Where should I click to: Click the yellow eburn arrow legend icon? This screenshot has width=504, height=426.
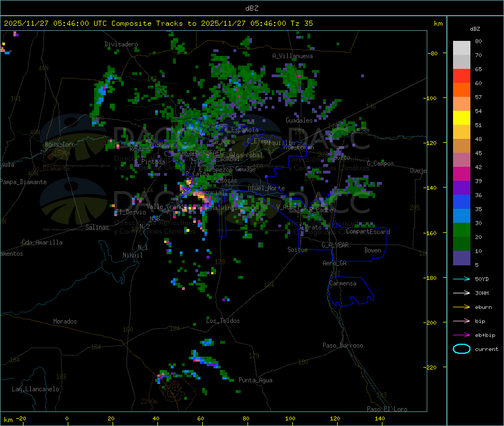(461, 307)
